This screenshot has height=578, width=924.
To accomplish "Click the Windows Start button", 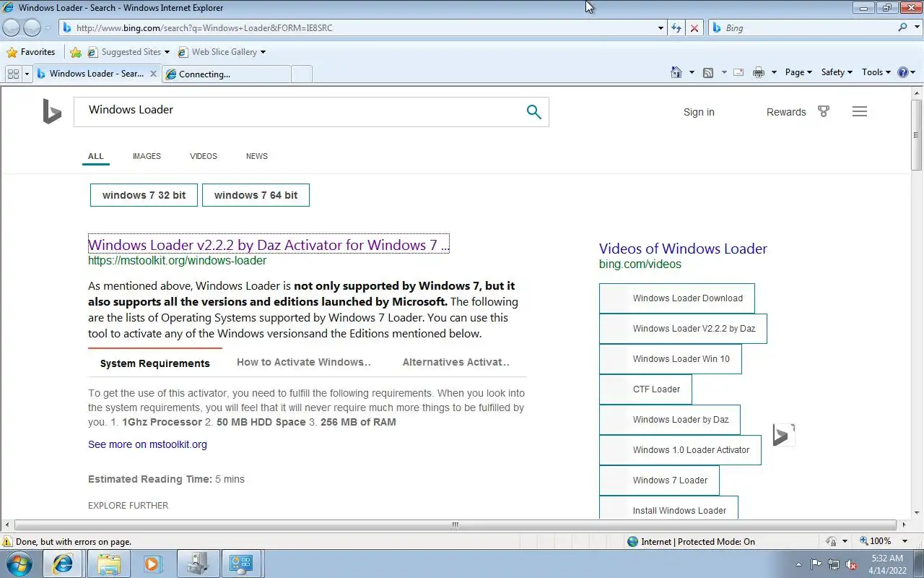I will [x=20, y=564].
